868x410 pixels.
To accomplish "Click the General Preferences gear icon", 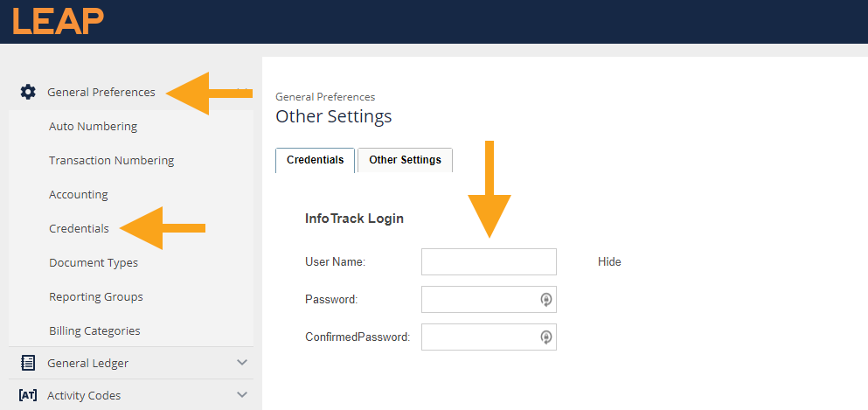I will point(28,92).
